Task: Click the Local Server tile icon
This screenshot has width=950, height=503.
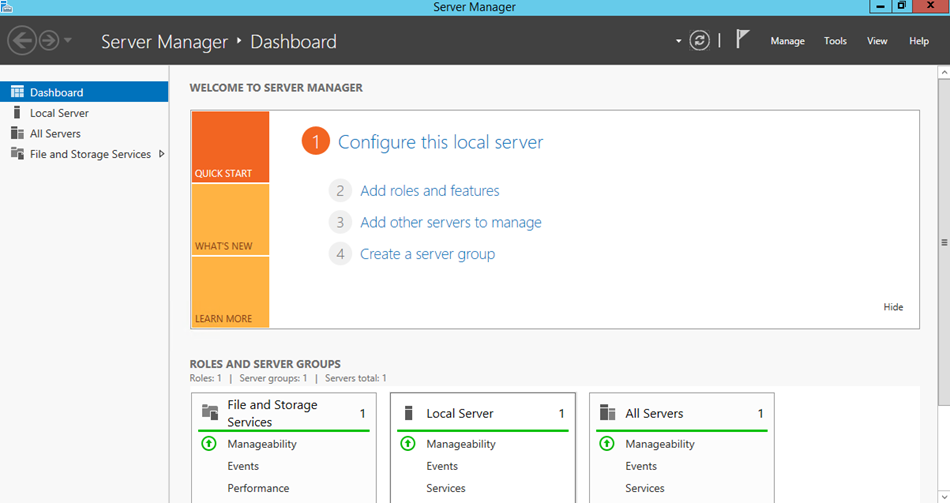Action: pyautogui.click(x=408, y=413)
